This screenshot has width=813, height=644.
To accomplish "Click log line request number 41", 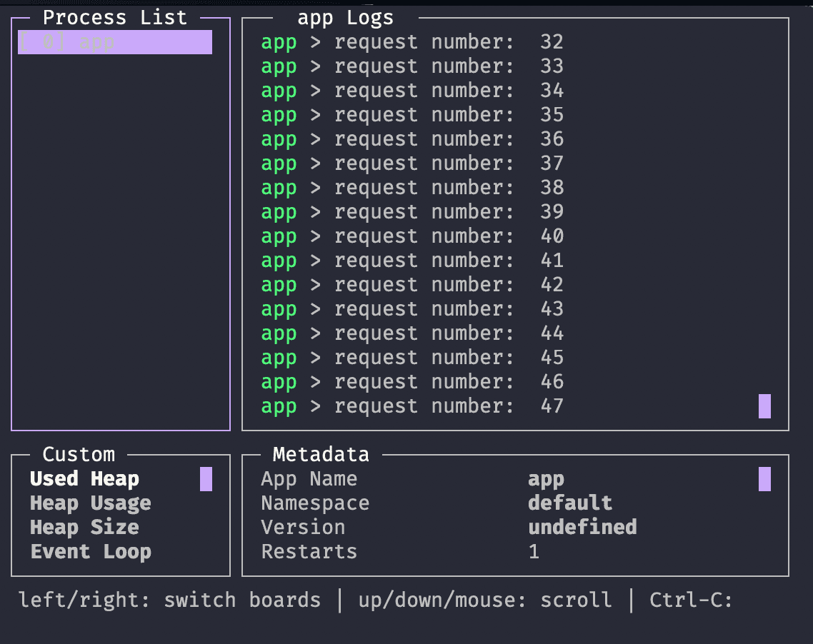I will [x=412, y=261].
